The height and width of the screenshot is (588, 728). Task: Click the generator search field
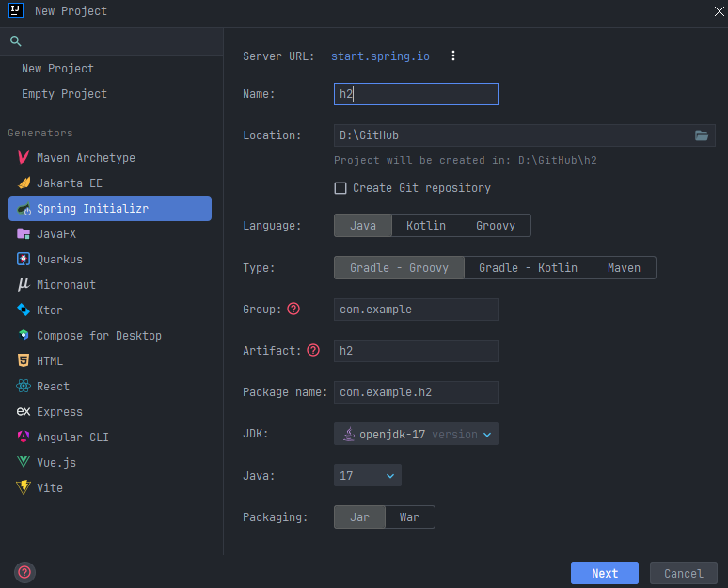(x=111, y=41)
